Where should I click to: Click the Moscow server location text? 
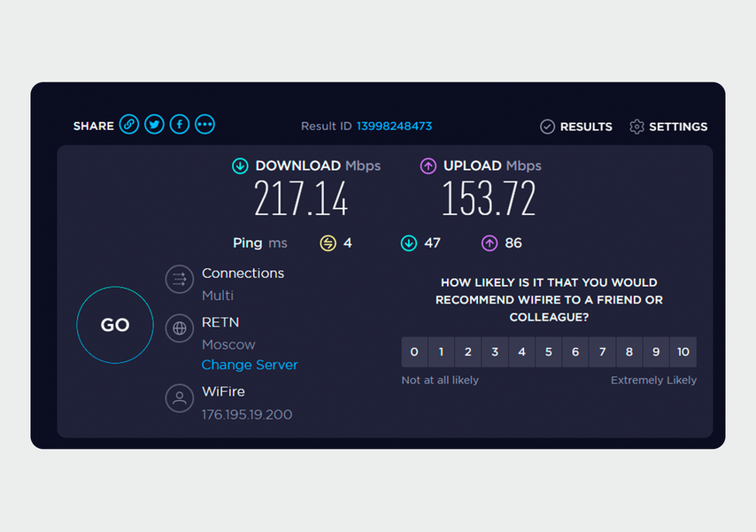(228, 344)
